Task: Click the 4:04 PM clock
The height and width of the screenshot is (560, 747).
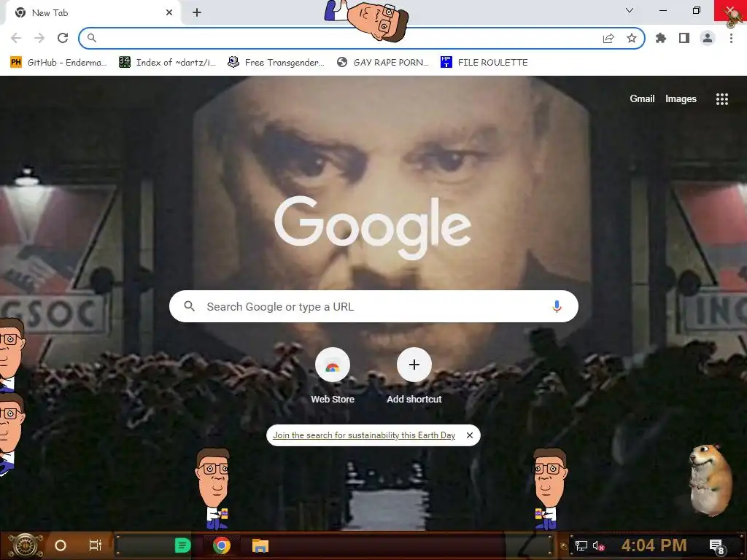Action: point(654,545)
